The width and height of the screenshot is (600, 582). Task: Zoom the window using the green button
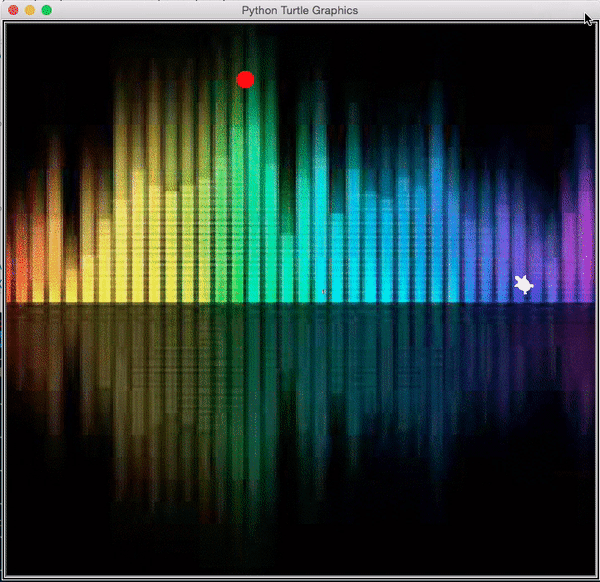46,10
